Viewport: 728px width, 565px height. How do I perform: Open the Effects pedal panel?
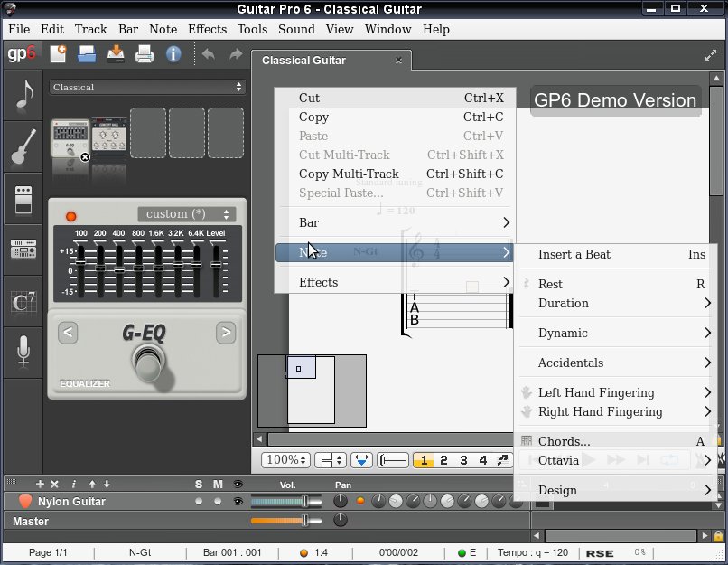click(23, 199)
